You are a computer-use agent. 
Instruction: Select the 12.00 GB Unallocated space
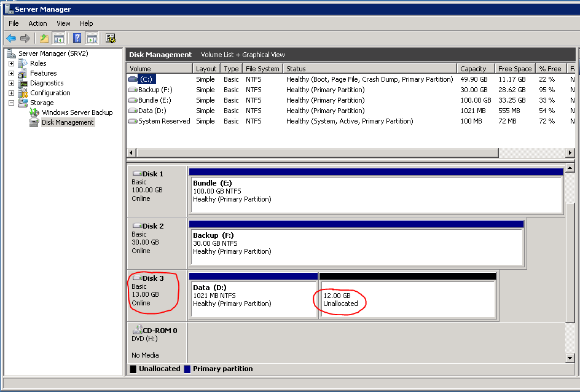pyautogui.click(x=407, y=296)
